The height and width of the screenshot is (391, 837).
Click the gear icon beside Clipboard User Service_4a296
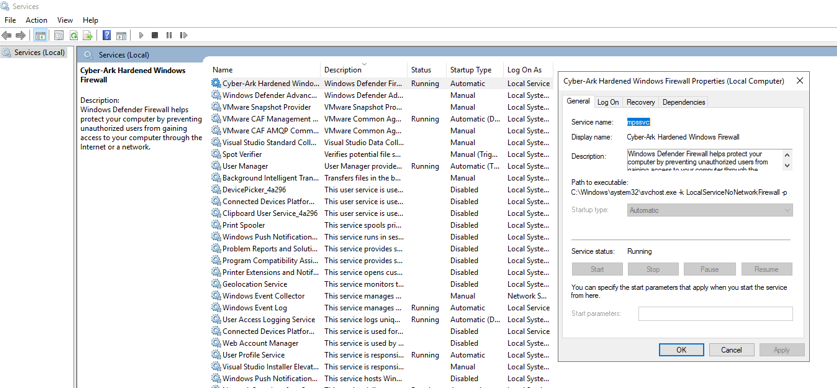point(216,213)
